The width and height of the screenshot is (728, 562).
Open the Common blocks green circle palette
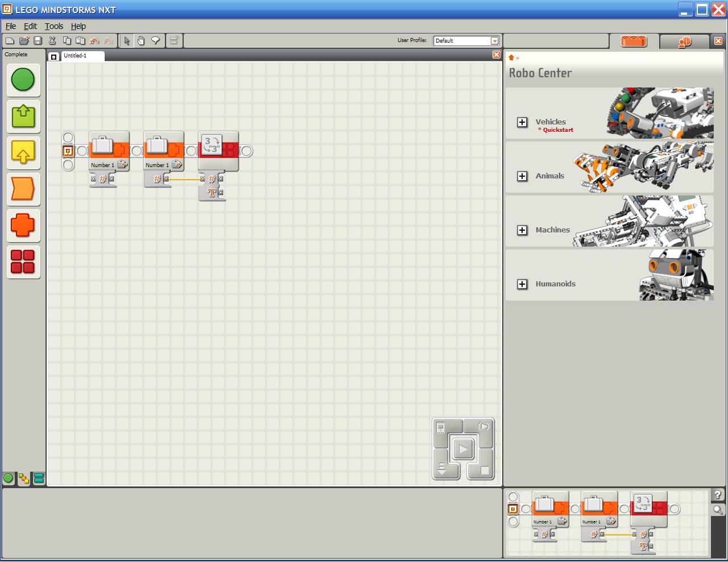(x=23, y=80)
